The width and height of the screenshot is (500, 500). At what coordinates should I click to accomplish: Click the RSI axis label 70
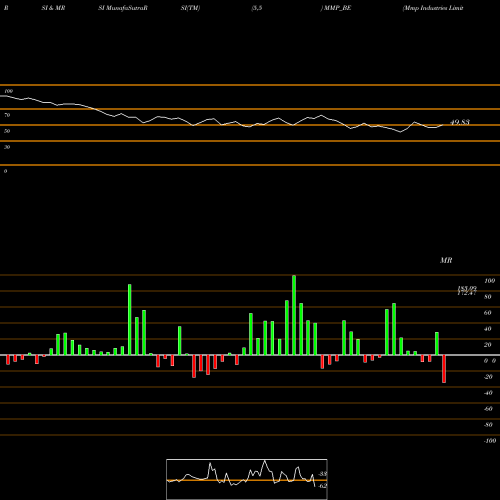pos(7,115)
